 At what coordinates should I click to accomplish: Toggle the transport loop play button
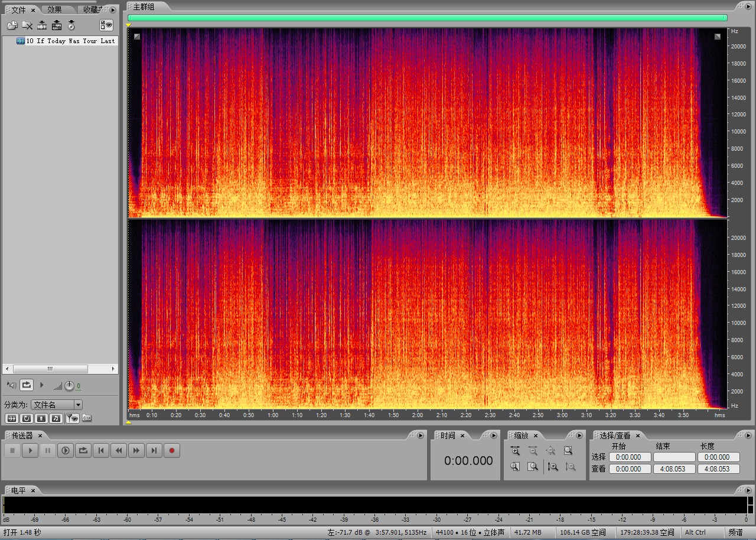pyautogui.click(x=83, y=451)
